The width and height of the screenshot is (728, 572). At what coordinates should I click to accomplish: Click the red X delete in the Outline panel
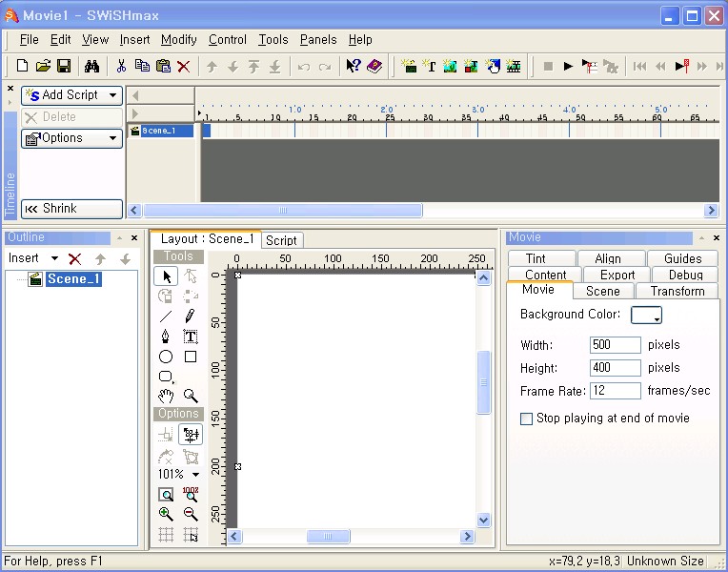pyautogui.click(x=74, y=258)
